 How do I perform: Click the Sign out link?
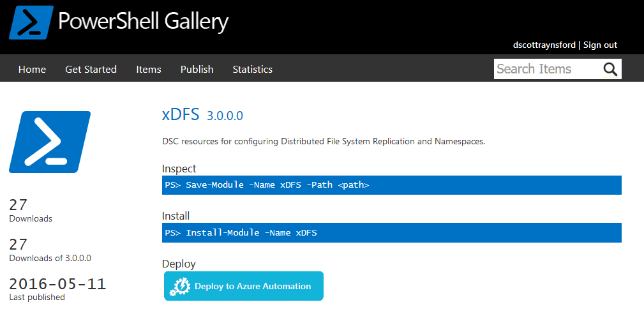pos(600,45)
